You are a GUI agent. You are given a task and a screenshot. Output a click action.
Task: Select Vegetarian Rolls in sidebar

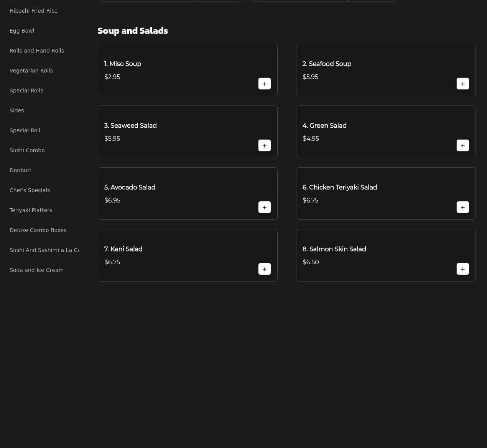click(31, 71)
